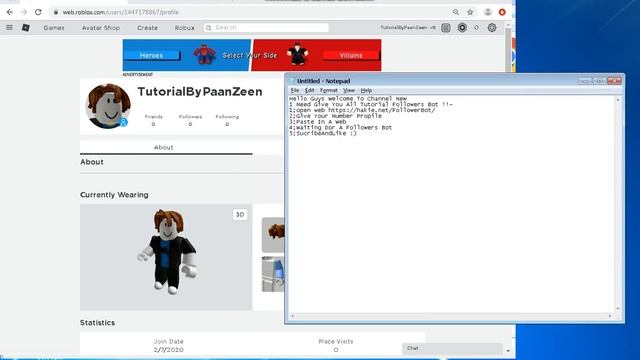Click the orange browser extension icon
This screenshot has height=360, width=640.
[502, 12]
